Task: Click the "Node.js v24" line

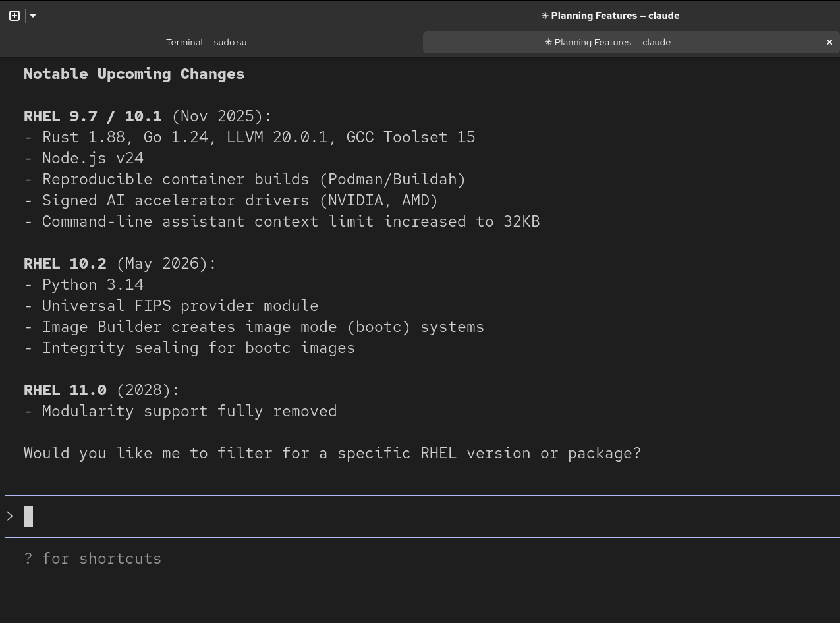Action: click(92, 158)
